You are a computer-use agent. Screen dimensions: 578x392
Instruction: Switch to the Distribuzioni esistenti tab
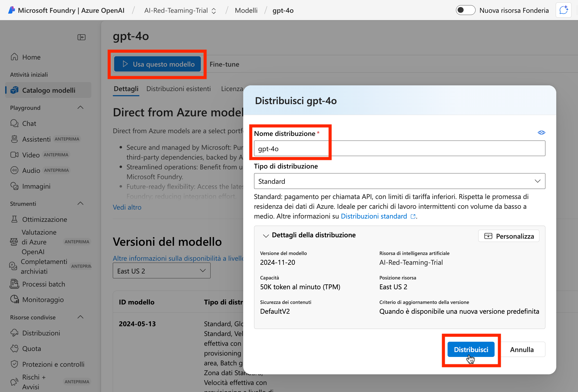coord(179,89)
